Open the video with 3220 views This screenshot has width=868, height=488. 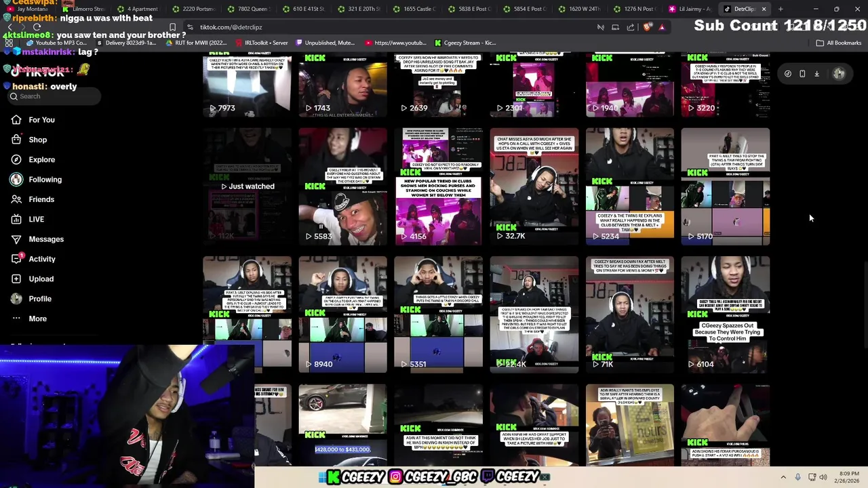point(726,85)
